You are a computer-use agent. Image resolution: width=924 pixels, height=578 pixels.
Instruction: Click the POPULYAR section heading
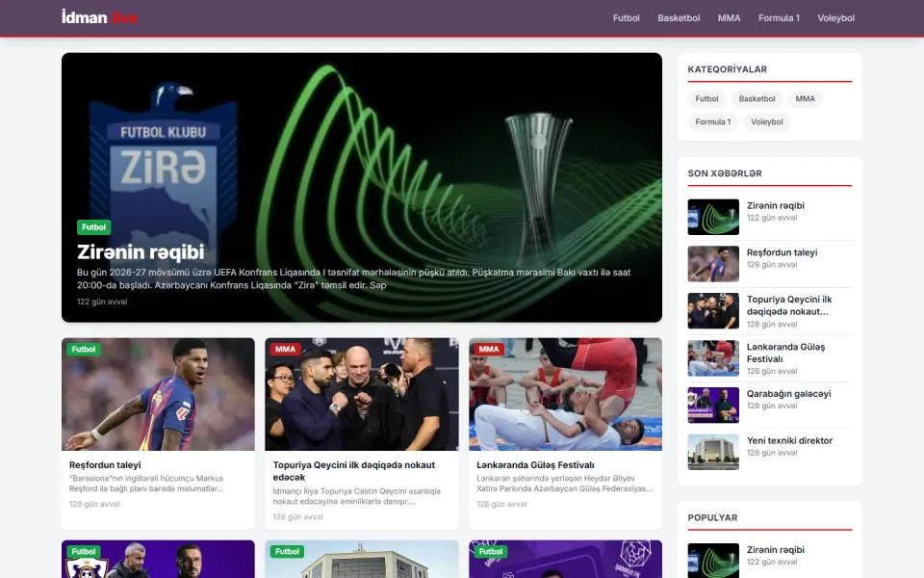pos(712,518)
